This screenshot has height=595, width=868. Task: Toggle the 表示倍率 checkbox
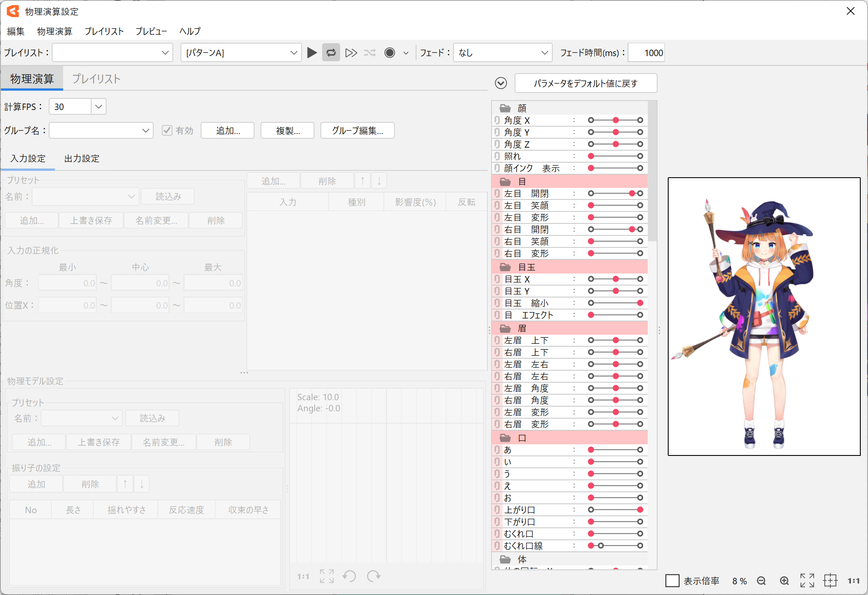click(672, 581)
